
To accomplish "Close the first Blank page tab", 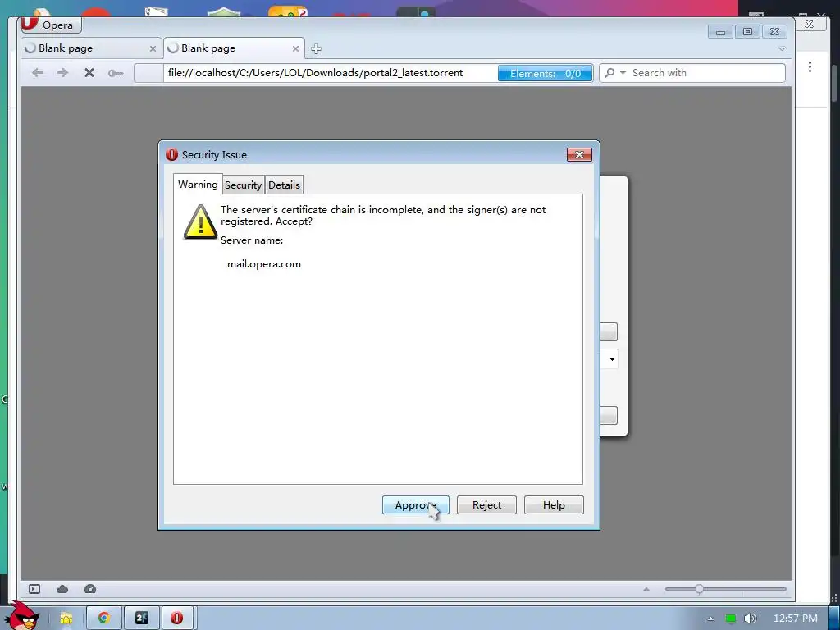I will [x=153, y=48].
